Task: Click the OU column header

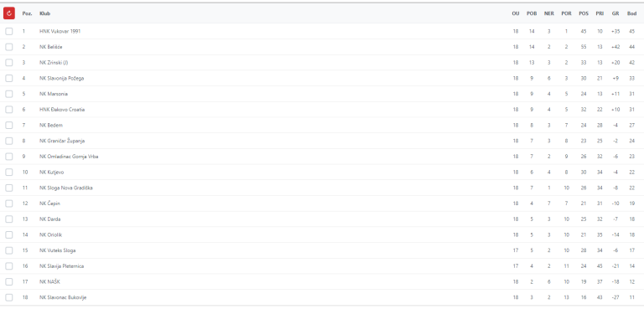Action: click(x=516, y=13)
